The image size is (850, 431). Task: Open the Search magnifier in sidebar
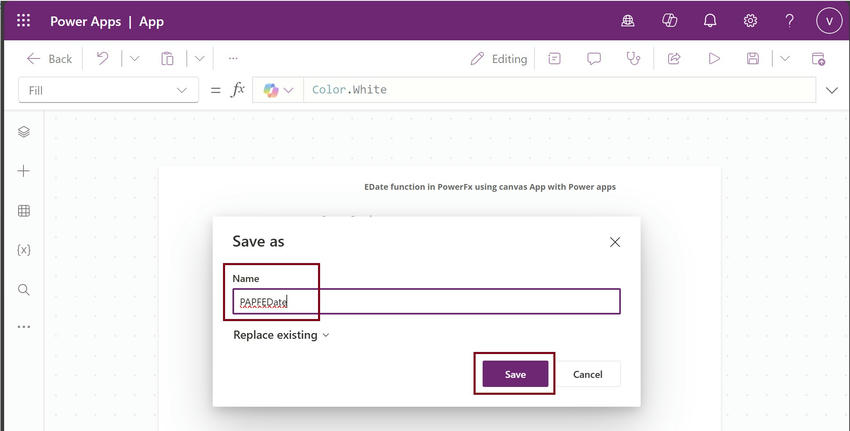point(24,290)
